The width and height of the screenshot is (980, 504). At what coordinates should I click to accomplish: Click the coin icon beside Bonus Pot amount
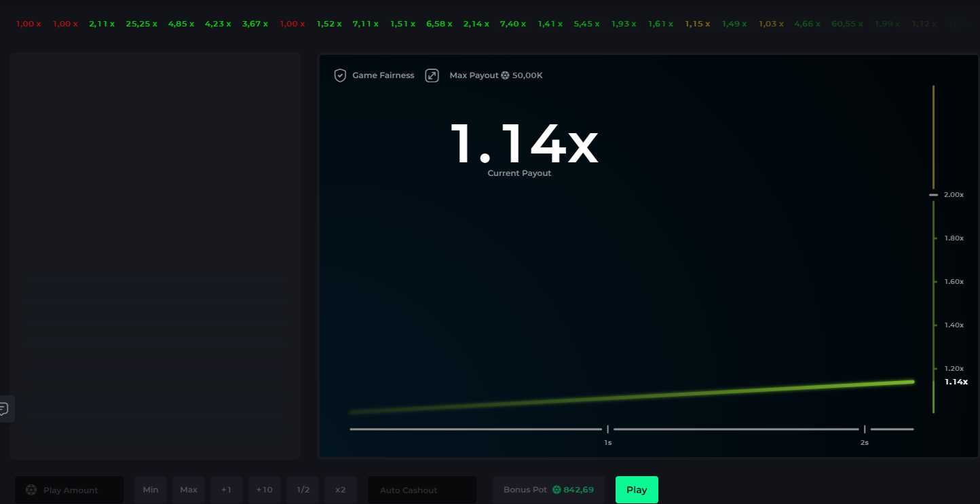click(556, 489)
